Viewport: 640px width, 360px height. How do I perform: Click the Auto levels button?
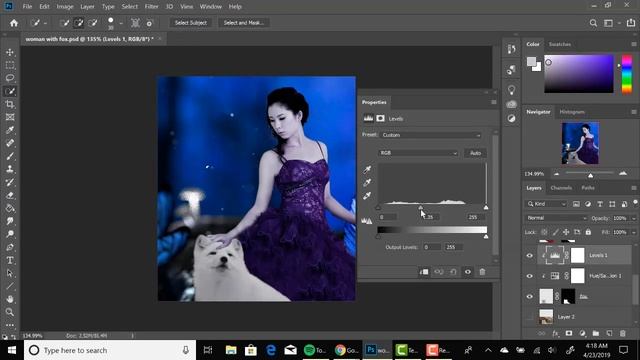click(x=475, y=153)
